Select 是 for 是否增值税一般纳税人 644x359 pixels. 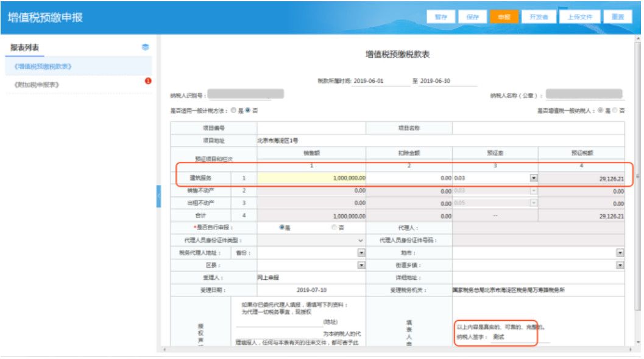pos(601,110)
